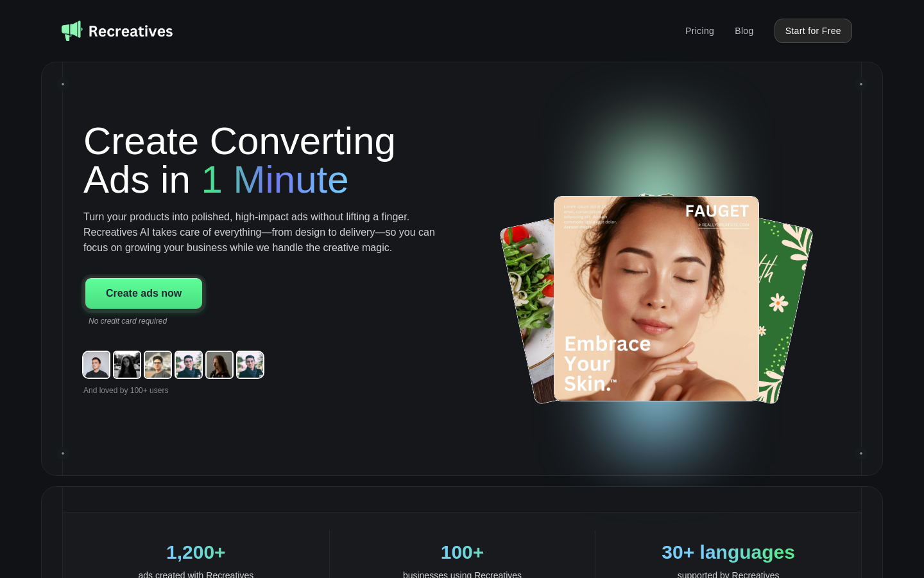Screen dimensions: 924x578
Task: Open the green floral ad card
Action: [x=784, y=311]
